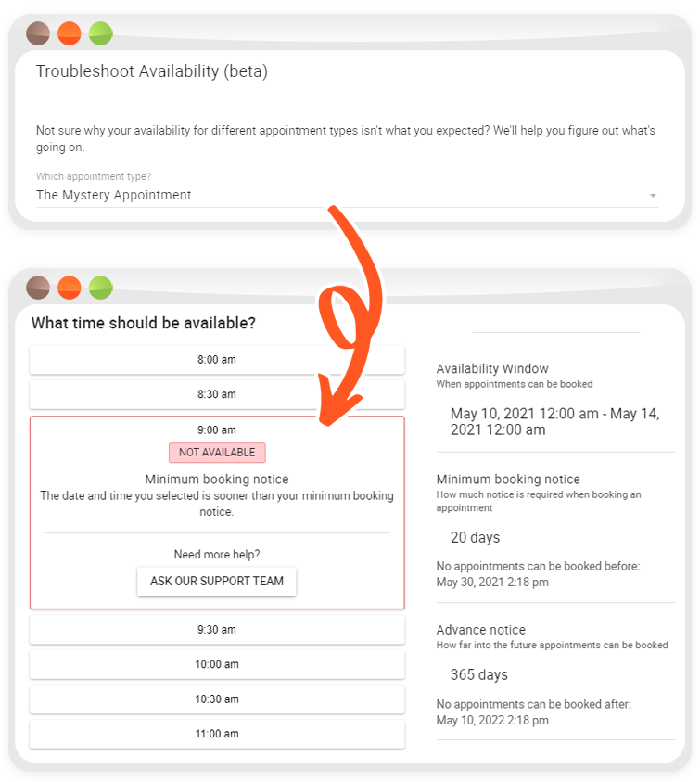Click orange circle on lower window
Viewport: 700px width, 782px height.
pyautogui.click(x=70, y=288)
